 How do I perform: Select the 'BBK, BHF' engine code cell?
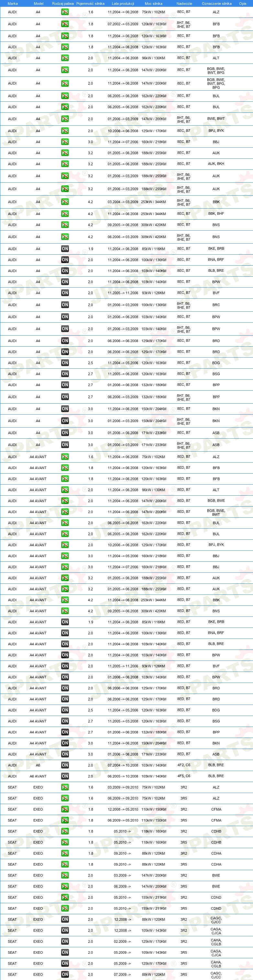pyautogui.click(x=216, y=214)
